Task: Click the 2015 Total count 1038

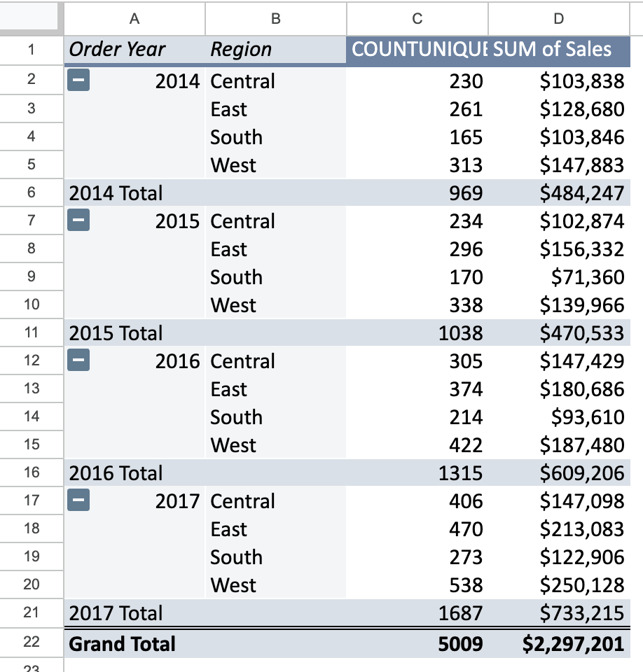Action: coord(460,333)
